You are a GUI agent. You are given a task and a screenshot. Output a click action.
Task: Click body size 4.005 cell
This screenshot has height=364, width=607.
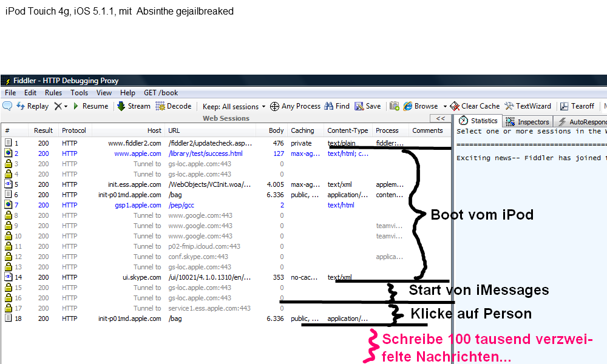(275, 184)
